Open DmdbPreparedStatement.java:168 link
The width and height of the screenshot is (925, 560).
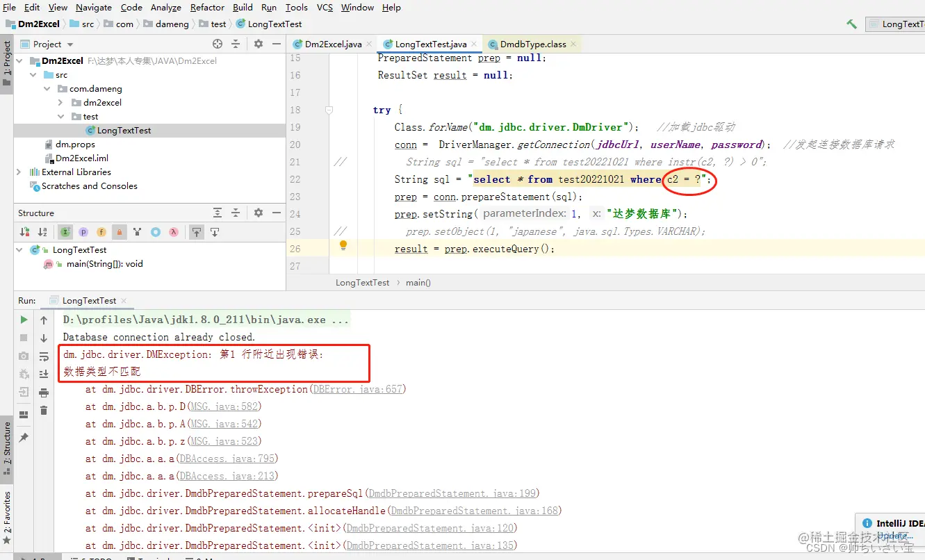475,511
